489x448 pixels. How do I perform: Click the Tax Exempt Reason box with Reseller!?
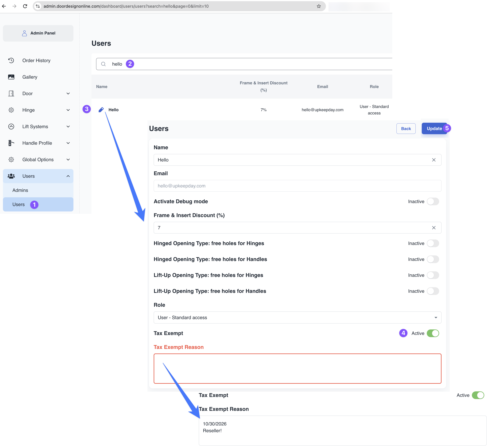click(343, 431)
